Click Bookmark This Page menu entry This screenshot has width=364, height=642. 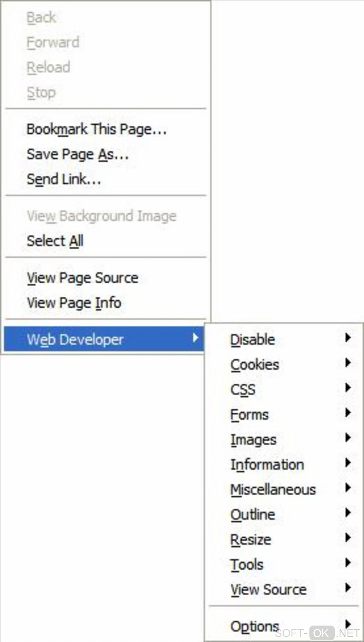point(96,129)
